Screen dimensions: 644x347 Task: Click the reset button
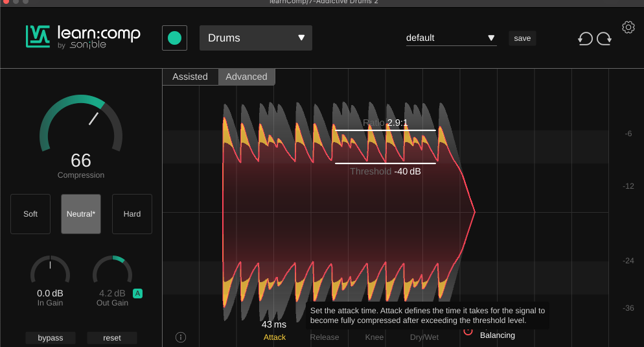[112, 338]
